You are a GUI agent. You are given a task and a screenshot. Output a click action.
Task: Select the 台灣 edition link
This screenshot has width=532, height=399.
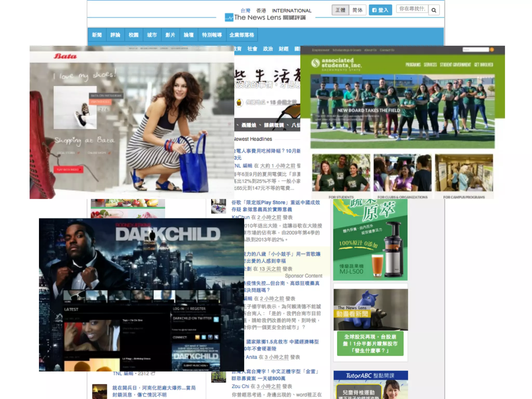tap(245, 11)
